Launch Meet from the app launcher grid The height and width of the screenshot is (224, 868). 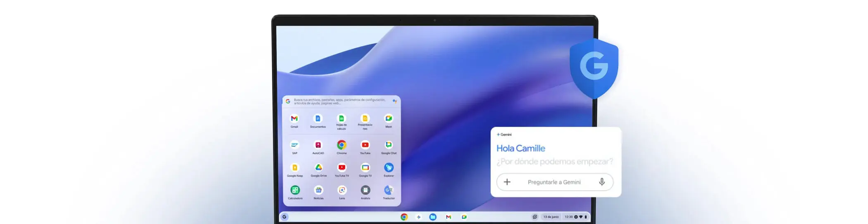(x=389, y=118)
